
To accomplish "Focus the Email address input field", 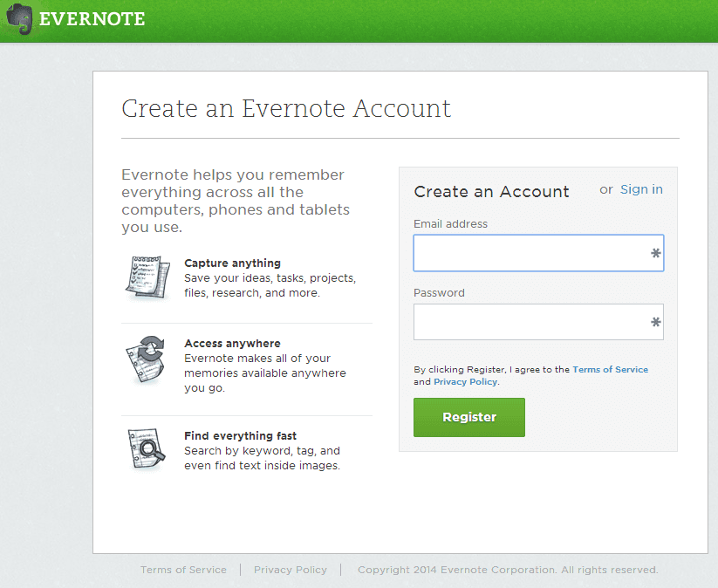I will pyautogui.click(x=538, y=253).
